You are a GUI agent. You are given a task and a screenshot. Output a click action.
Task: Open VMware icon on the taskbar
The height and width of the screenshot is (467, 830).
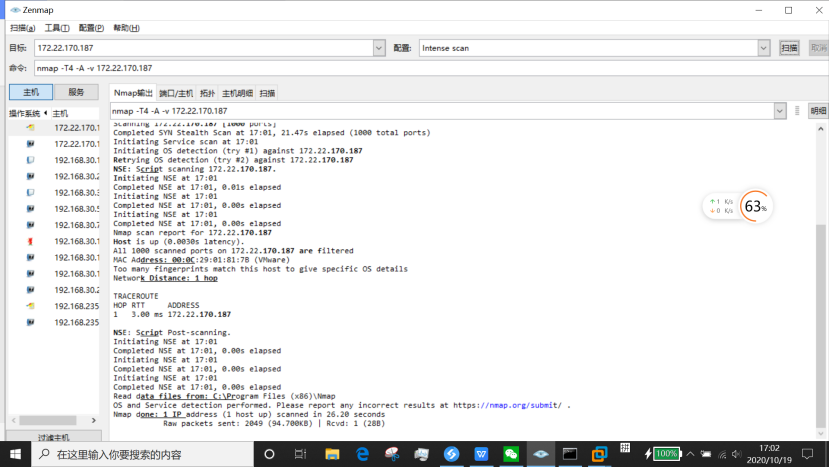point(600,454)
